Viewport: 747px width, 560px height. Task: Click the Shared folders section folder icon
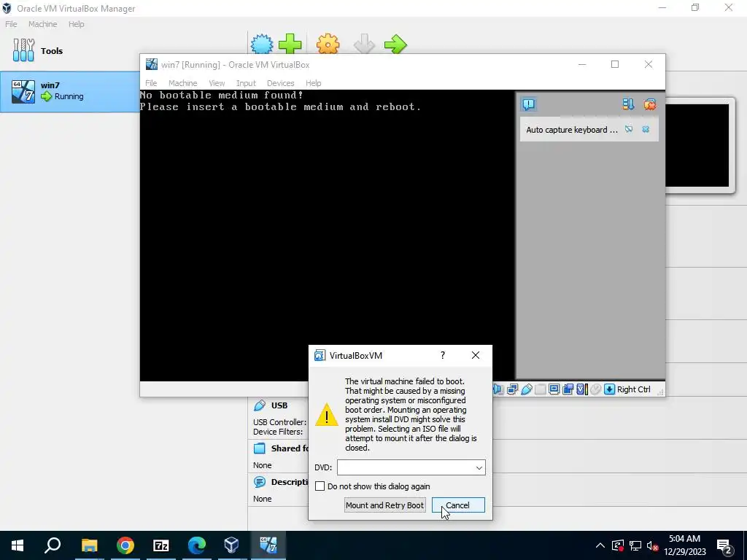coord(260,448)
